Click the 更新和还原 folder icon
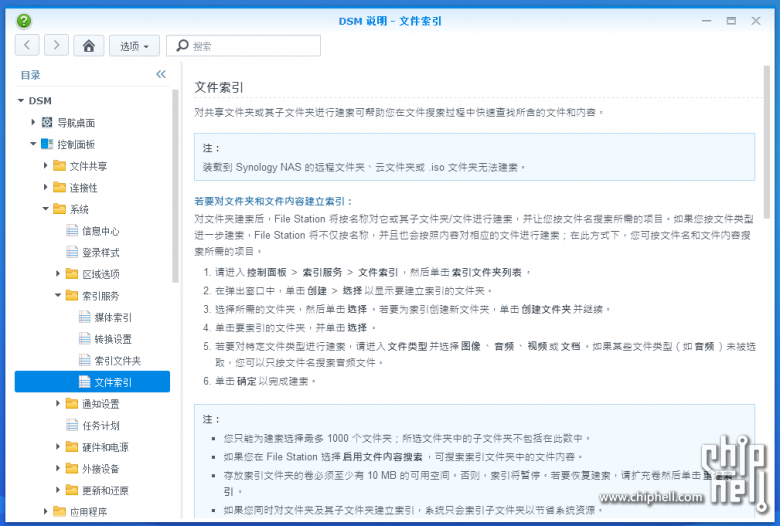The image size is (780, 526). coord(72,490)
